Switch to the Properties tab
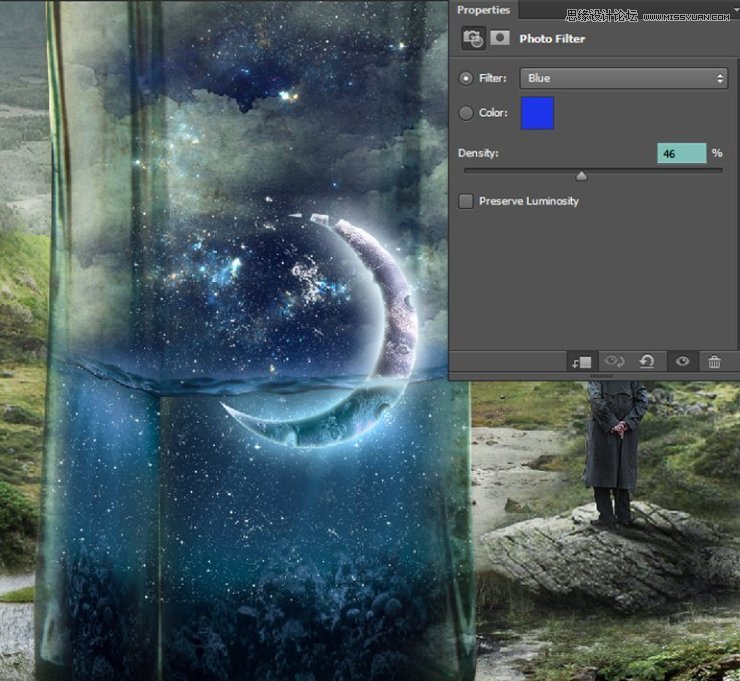 click(483, 10)
